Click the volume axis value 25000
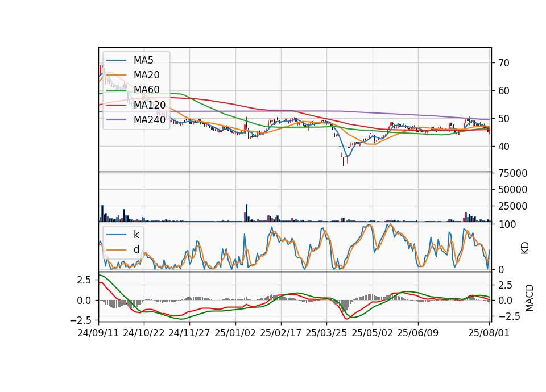The height and width of the screenshot is (392, 546). 512,206
